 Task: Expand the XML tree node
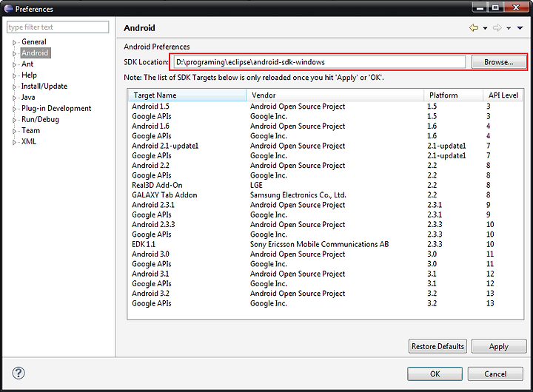14,142
